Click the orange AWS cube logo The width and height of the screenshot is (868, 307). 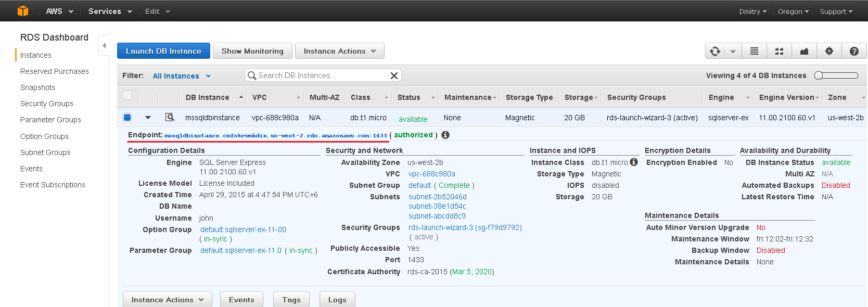click(22, 11)
